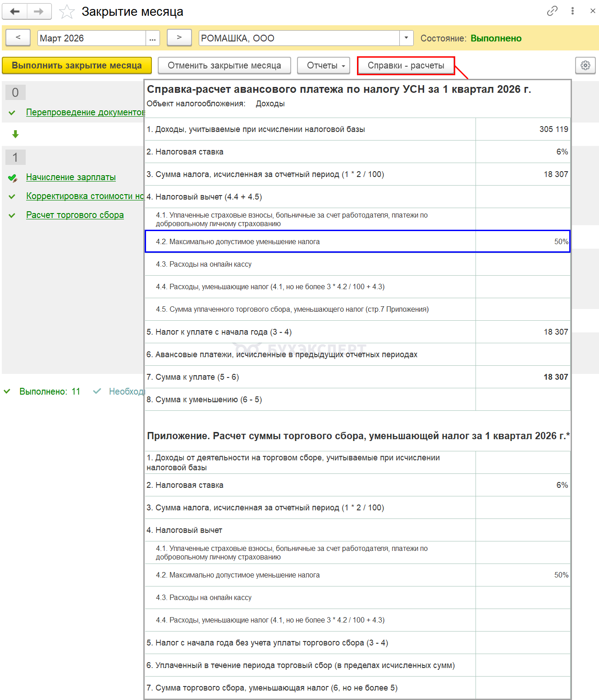
Task: Click status checkmark beside Начисление зарплаты
Action: point(13,178)
